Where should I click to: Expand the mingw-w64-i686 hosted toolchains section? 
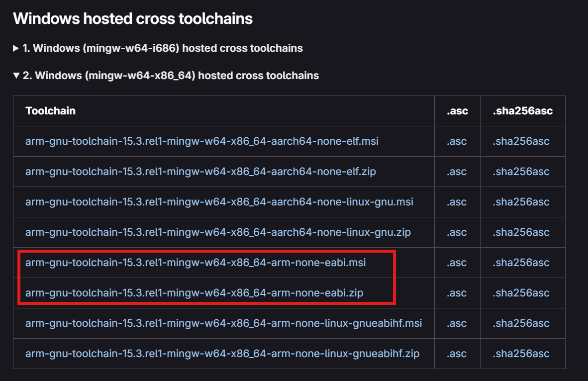(x=158, y=48)
